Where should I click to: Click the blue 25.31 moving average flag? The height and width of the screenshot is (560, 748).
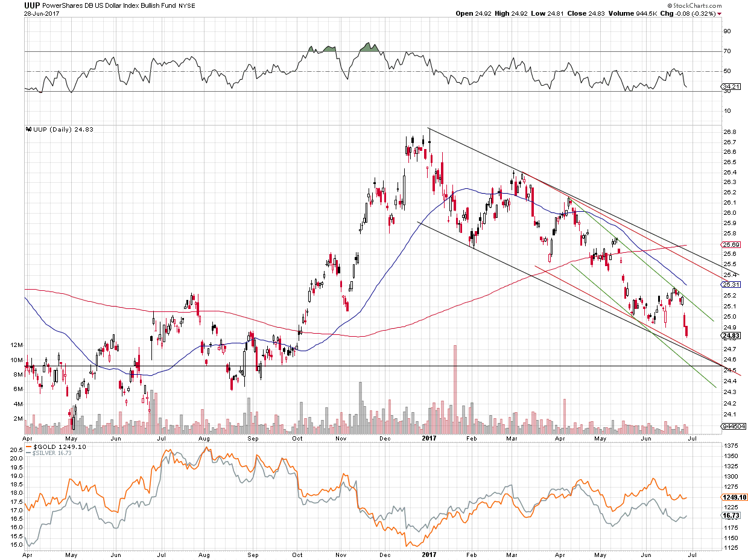(730, 284)
